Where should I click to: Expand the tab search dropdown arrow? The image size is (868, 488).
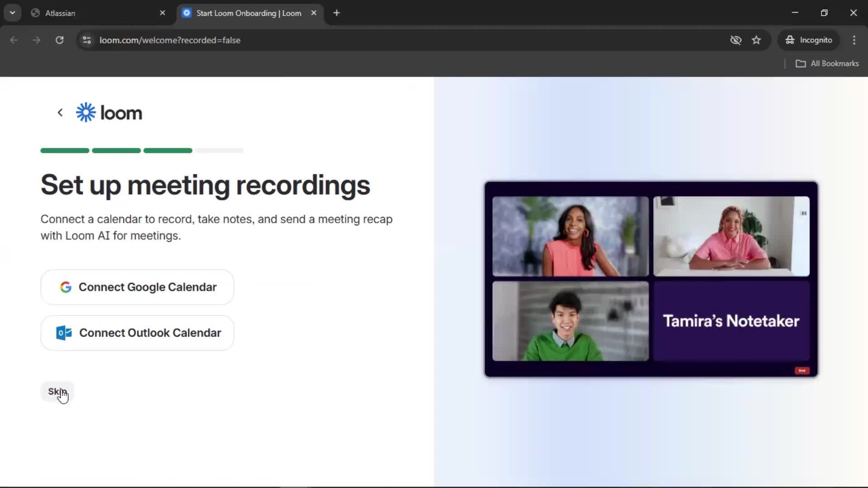(x=13, y=13)
